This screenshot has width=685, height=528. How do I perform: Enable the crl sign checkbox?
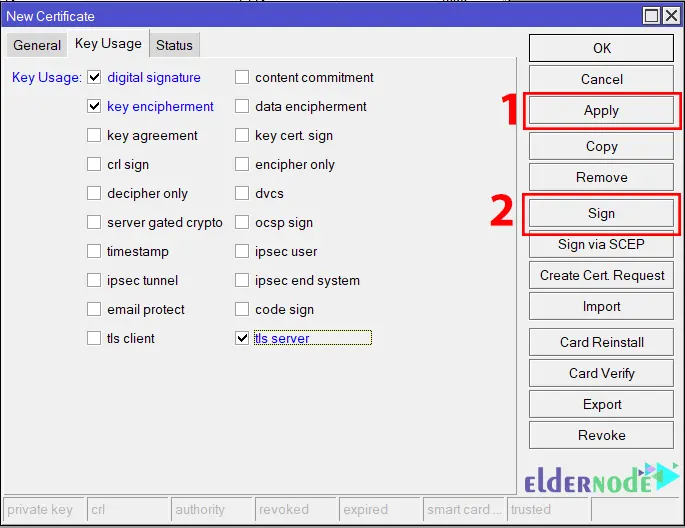94,164
